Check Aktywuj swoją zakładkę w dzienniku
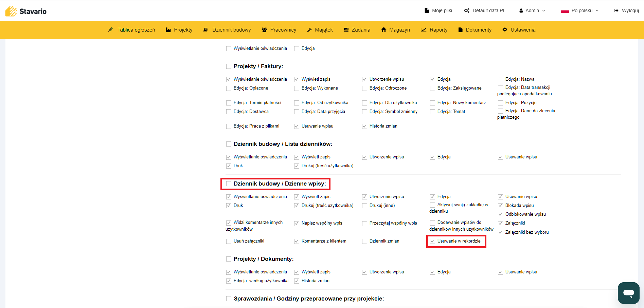644x308 pixels. (432, 205)
